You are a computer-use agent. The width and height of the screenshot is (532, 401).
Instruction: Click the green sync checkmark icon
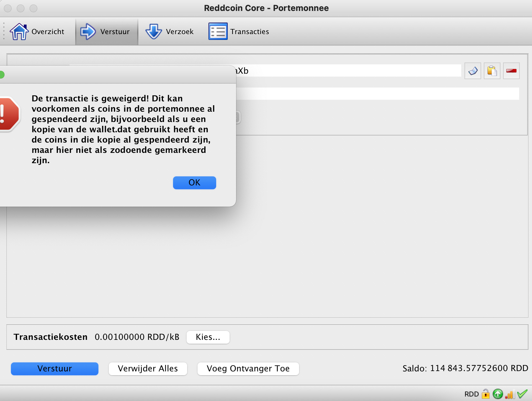(x=522, y=394)
